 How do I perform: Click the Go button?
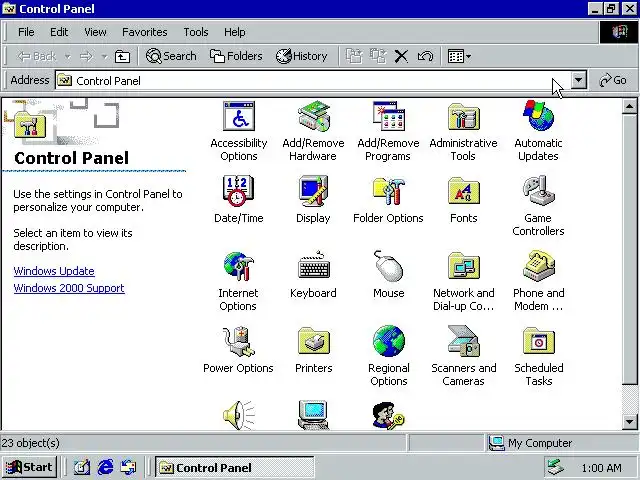[x=613, y=80]
